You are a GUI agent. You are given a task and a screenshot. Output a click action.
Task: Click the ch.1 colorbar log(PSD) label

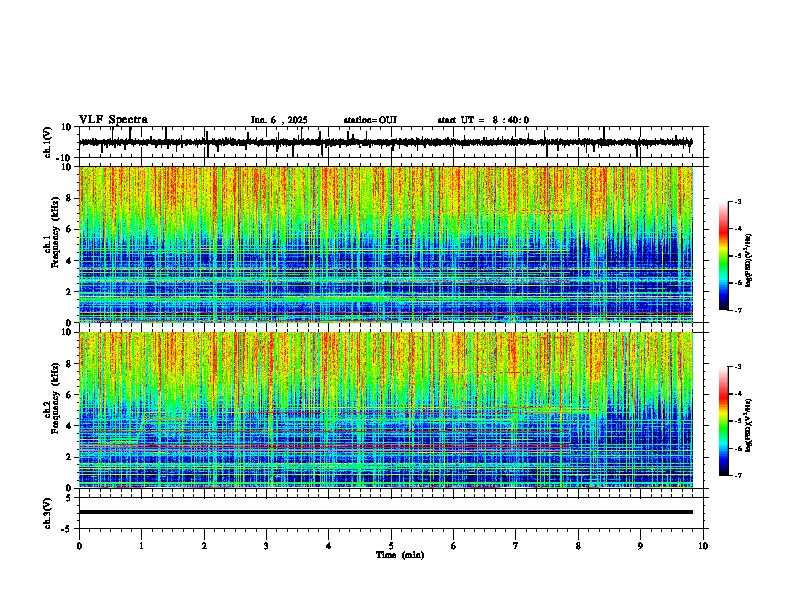click(x=749, y=261)
